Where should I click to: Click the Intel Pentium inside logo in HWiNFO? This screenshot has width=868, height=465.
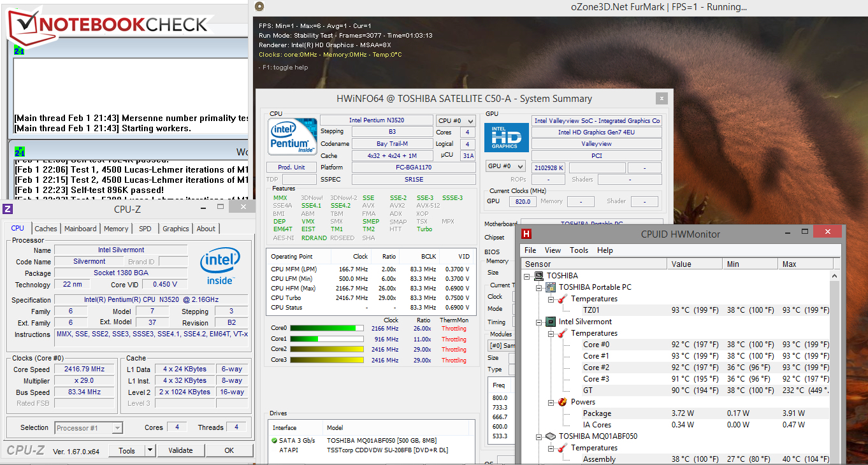point(293,138)
